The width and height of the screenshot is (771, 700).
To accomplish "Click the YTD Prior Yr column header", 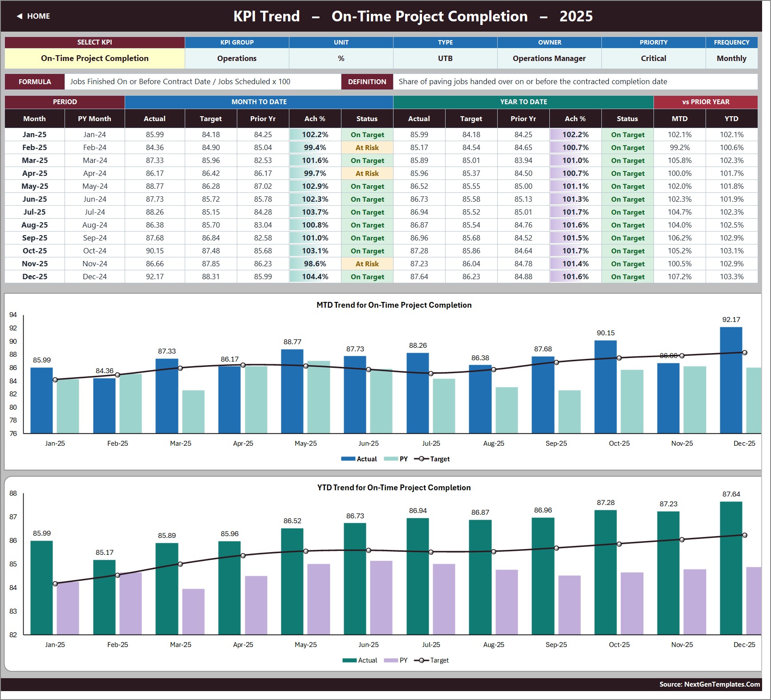I will click(x=523, y=119).
